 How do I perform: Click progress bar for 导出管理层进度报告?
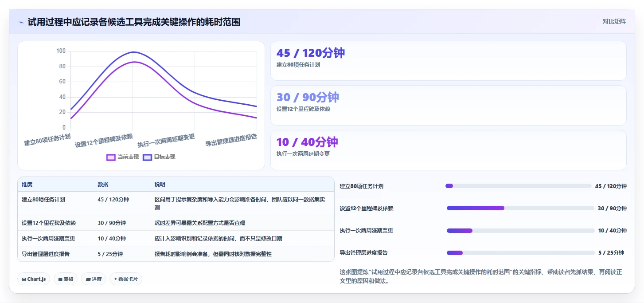[520, 253]
